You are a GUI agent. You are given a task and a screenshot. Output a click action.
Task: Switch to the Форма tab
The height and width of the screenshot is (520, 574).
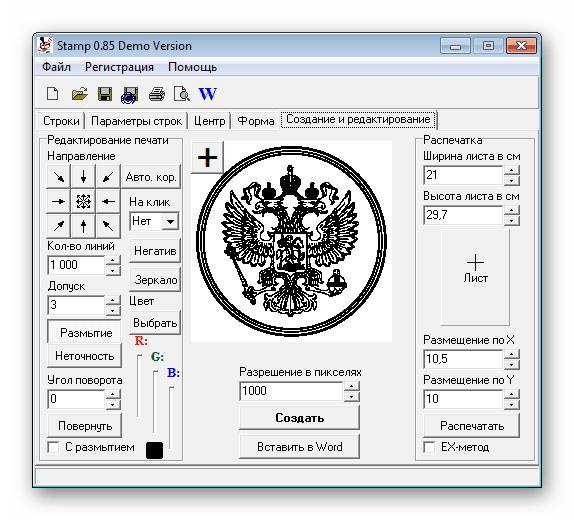coord(256,121)
